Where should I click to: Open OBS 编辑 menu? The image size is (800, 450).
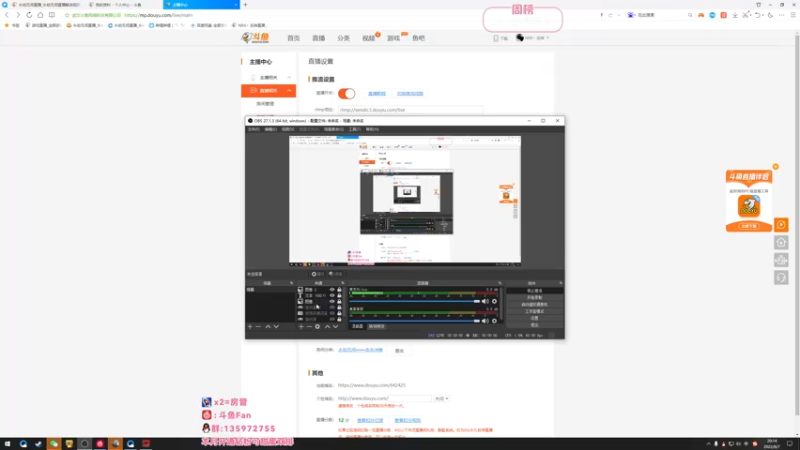[271, 130]
